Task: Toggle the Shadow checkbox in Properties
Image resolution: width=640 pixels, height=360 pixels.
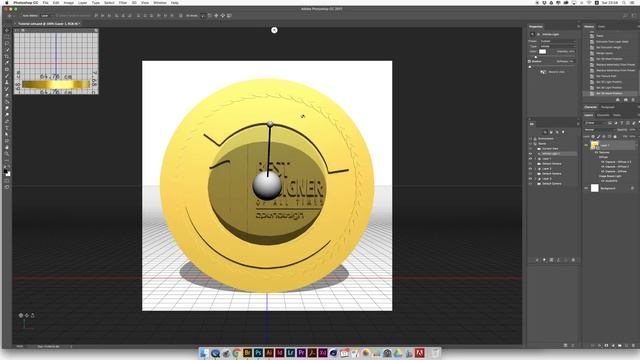Action: pyautogui.click(x=530, y=62)
